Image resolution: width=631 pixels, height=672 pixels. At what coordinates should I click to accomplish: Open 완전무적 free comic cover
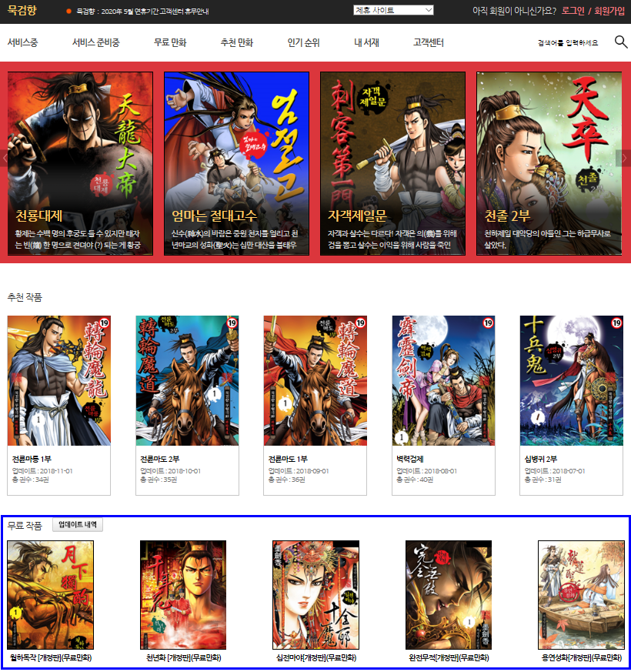click(449, 595)
